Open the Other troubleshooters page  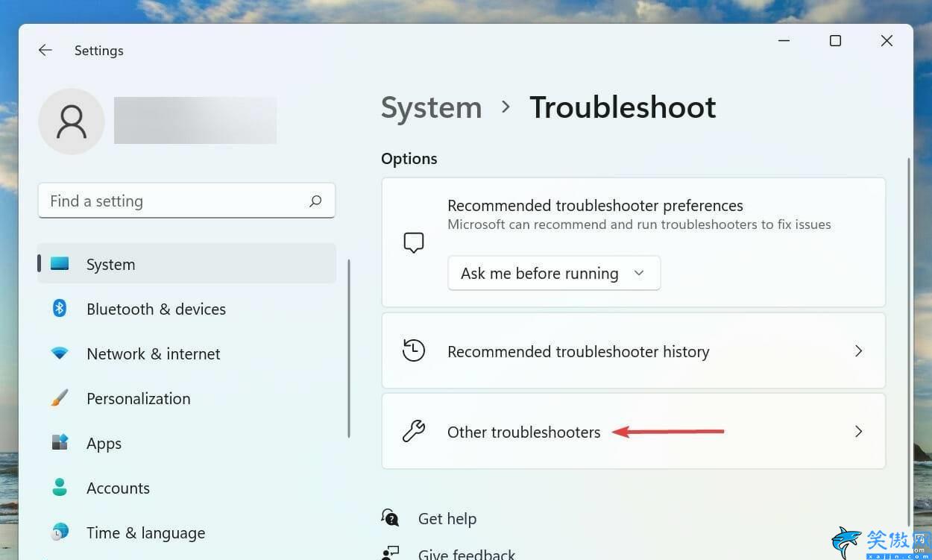coord(633,431)
